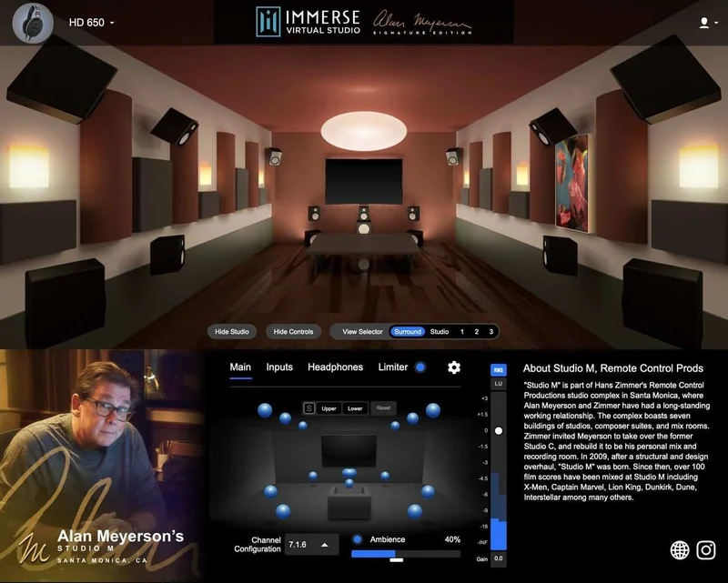
Task: Click the small front-right height speaker sphere
Action: [395, 425]
